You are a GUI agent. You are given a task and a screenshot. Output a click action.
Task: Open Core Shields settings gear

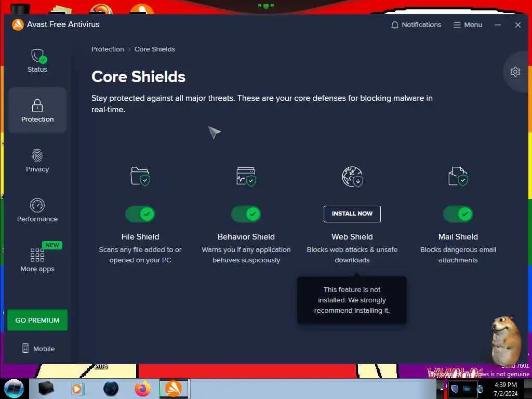click(x=515, y=72)
